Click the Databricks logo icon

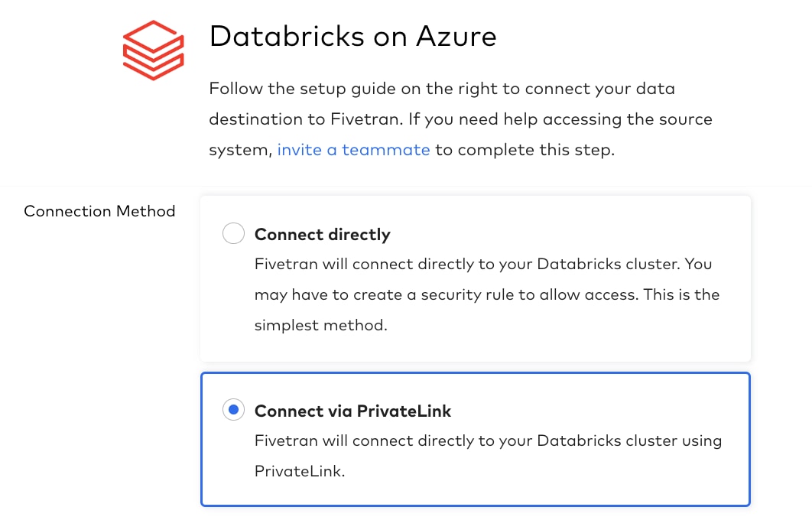(x=153, y=50)
